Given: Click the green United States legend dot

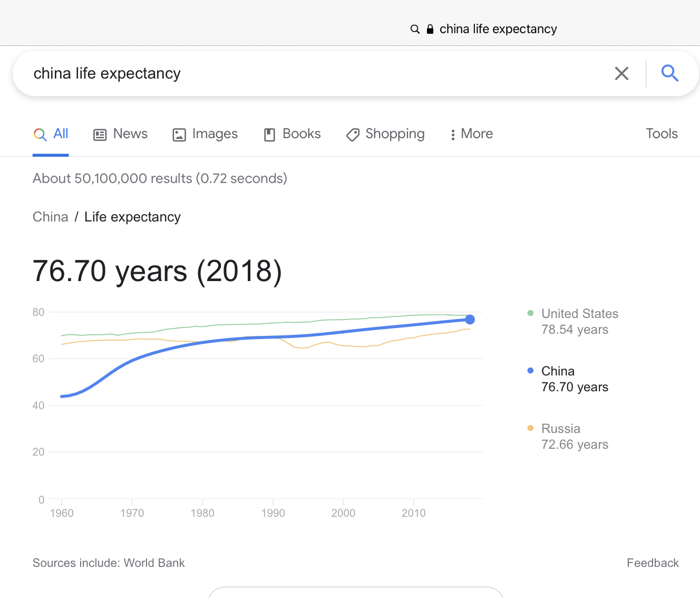Looking at the screenshot, I should pos(530,313).
